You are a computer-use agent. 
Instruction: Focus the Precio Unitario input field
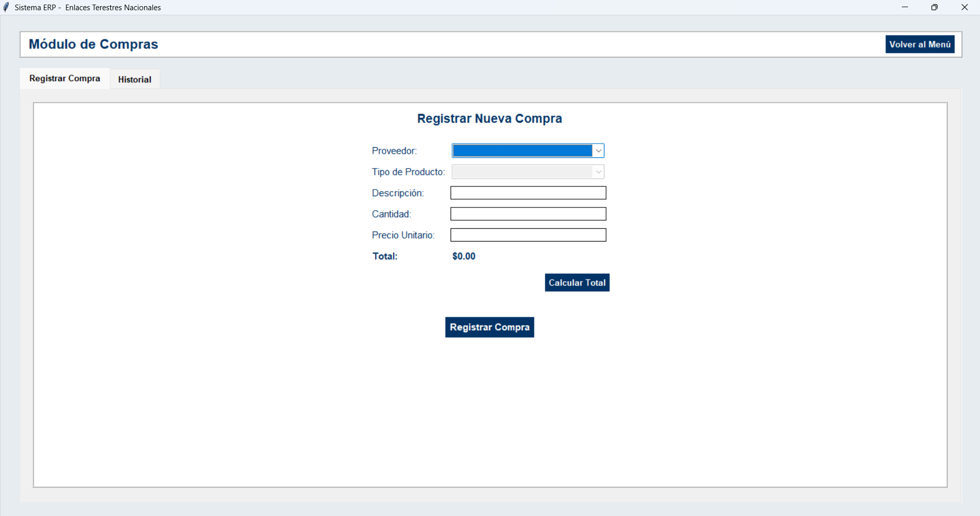click(x=528, y=235)
